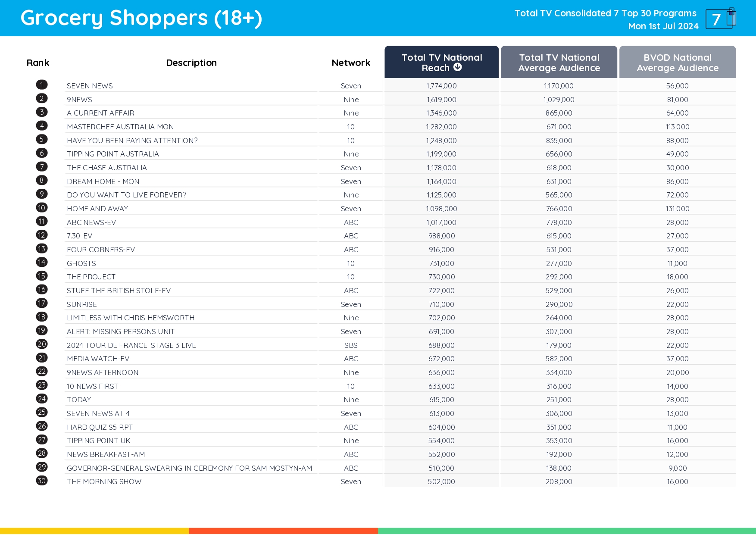756x535 pixels.
Task: Open the HOME AND AWAY program entry
Action: [x=97, y=209]
